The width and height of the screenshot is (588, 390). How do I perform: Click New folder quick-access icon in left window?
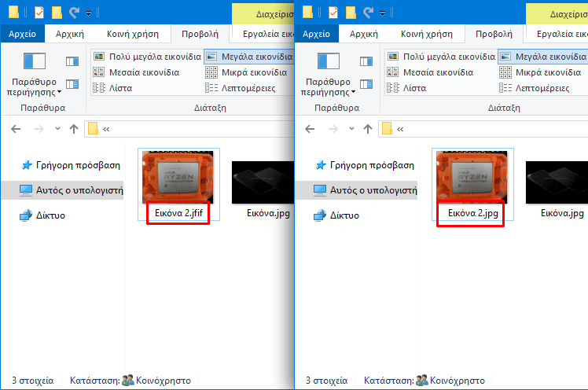(57, 13)
